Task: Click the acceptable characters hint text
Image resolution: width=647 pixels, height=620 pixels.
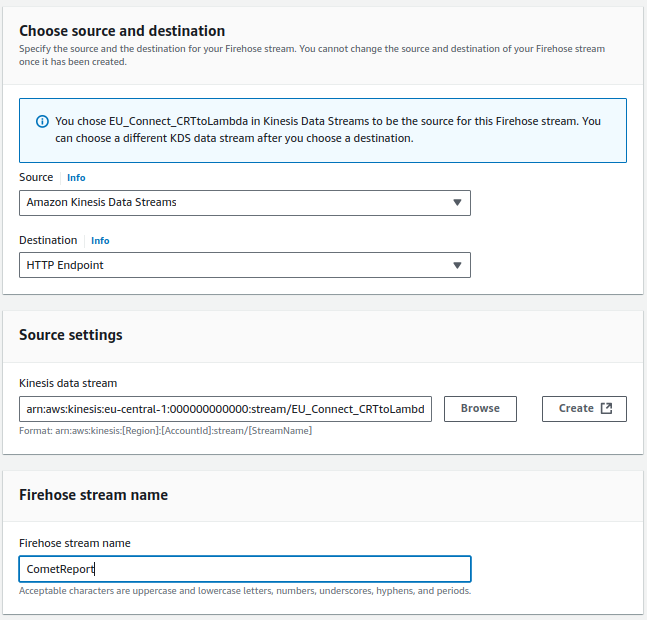Action: click(245, 591)
